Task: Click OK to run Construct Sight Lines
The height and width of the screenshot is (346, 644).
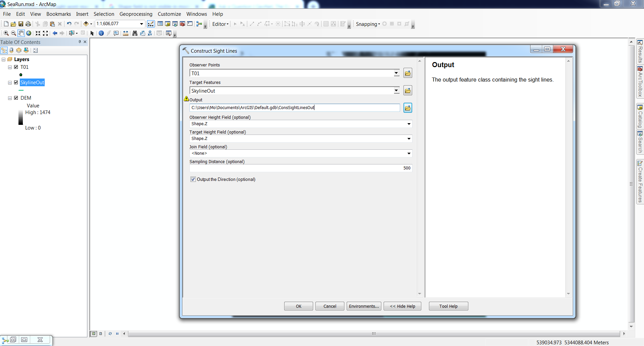Action: point(299,306)
